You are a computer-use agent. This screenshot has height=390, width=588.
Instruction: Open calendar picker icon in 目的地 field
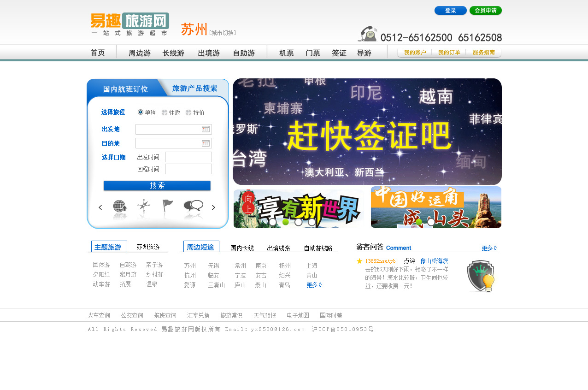pos(206,143)
